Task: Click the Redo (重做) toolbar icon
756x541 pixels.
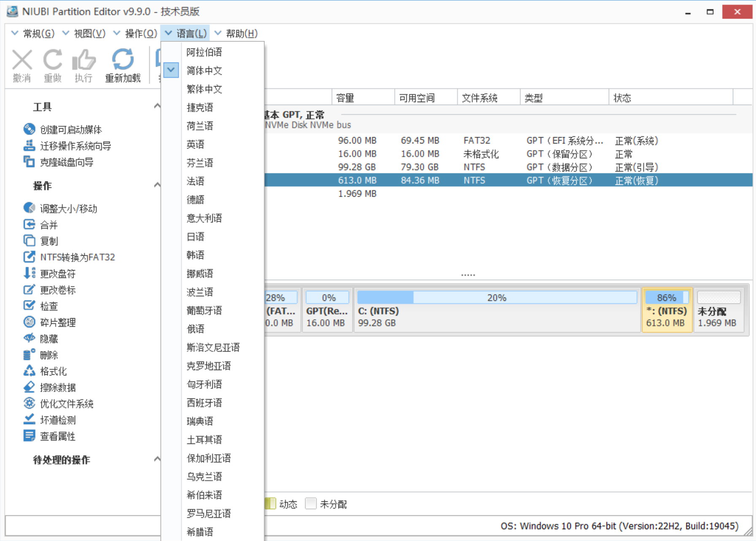Action: pyautogui.click(x=53, y=60)
